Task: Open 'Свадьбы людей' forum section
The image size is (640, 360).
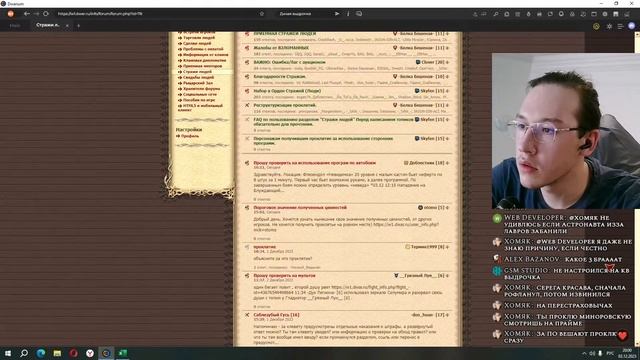Action: 198,78
